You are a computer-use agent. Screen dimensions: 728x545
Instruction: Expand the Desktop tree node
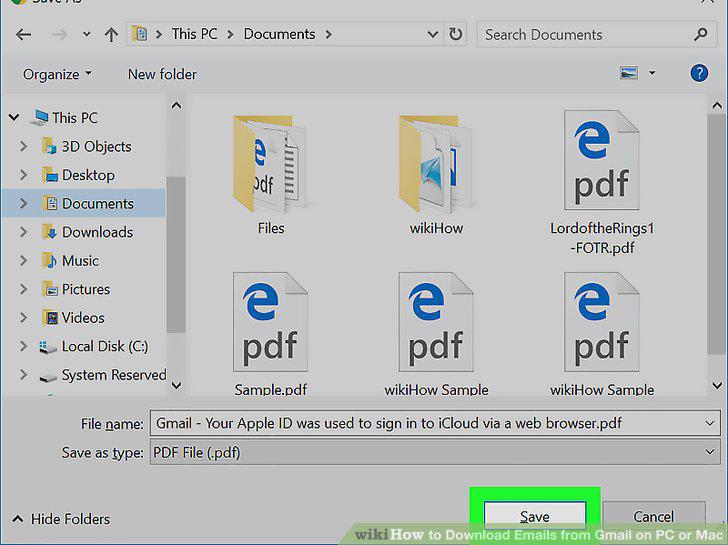[x=23, y=175]
